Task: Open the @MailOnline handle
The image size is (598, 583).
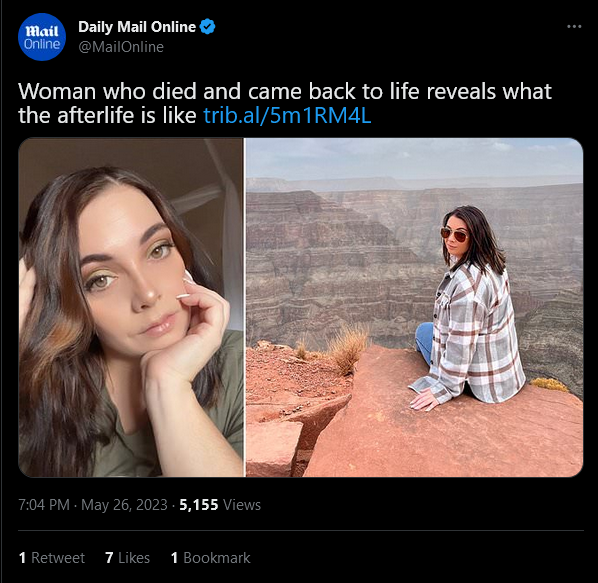Action: click(121, 47)
